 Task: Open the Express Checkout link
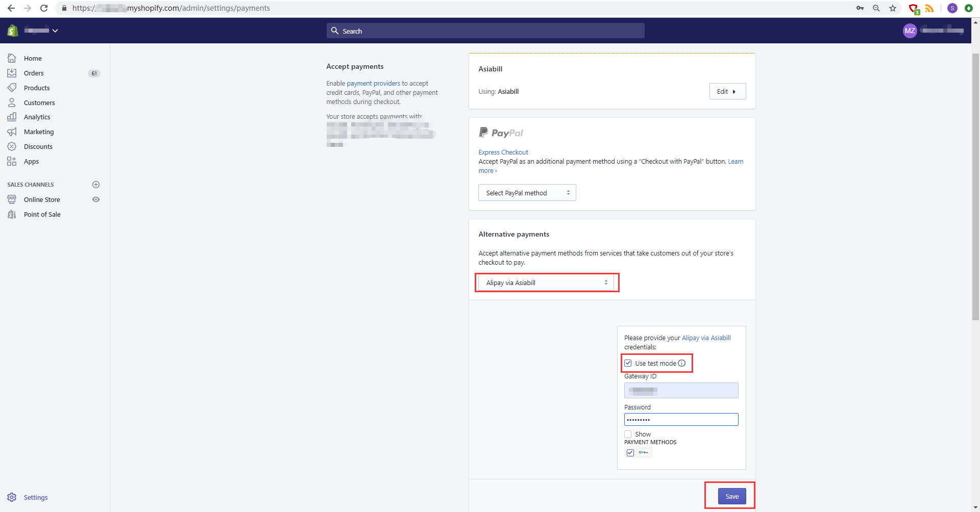[x=503, y=152]
